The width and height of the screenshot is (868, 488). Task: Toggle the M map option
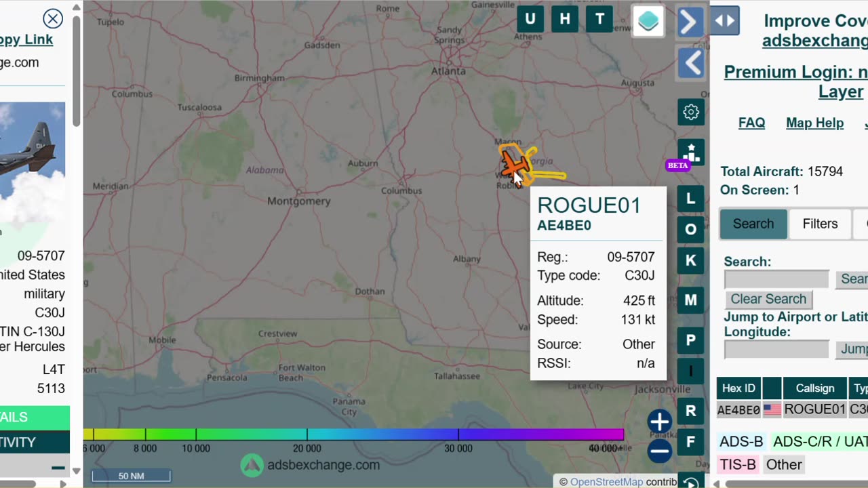click(690, 300)
